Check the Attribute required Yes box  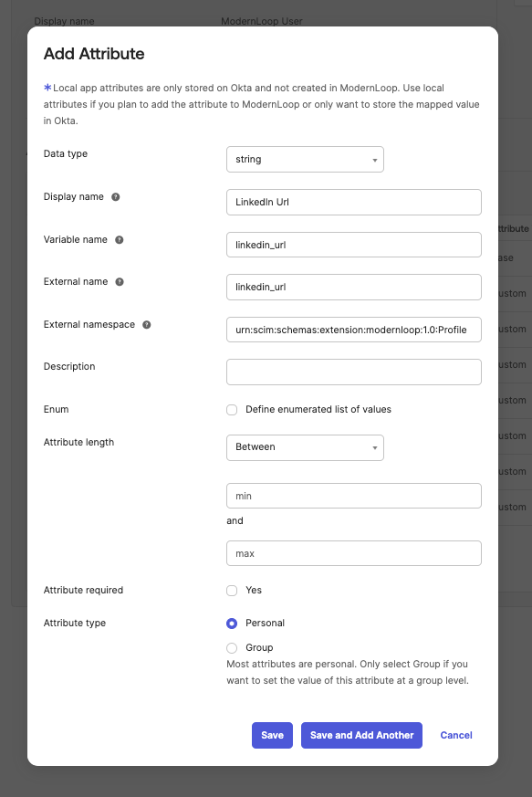[232, 591]
